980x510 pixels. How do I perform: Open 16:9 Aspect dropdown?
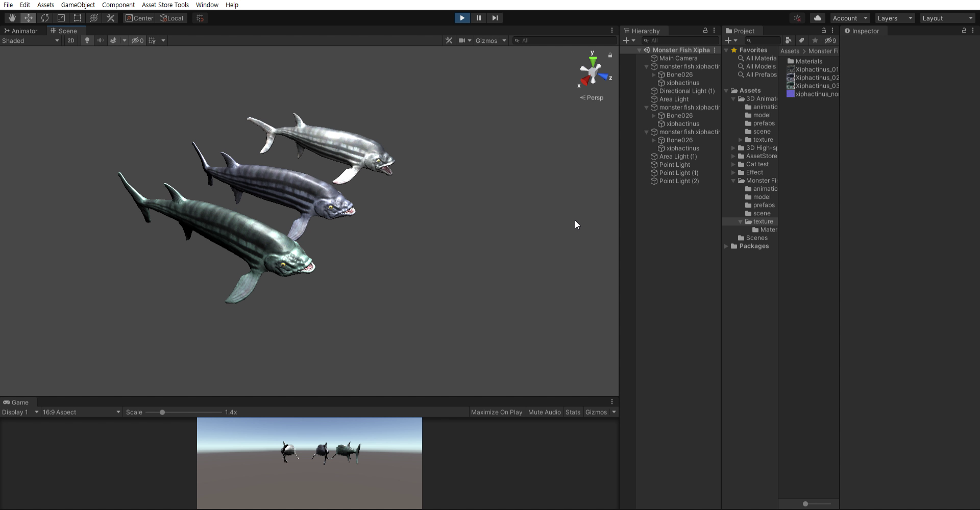coord(82,412)
